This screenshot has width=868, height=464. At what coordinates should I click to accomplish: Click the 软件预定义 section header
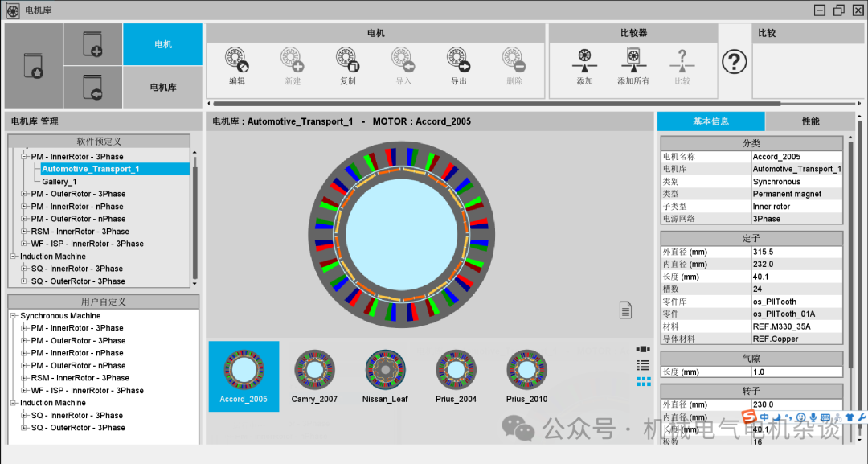[99, 142]
